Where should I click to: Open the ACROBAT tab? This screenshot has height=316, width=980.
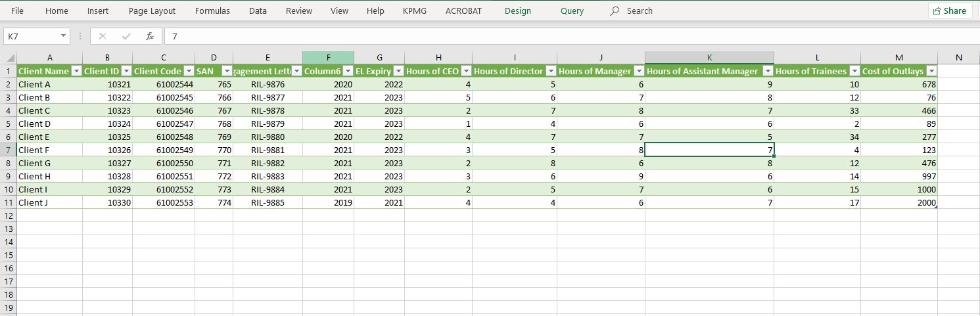tap(463, 11)
